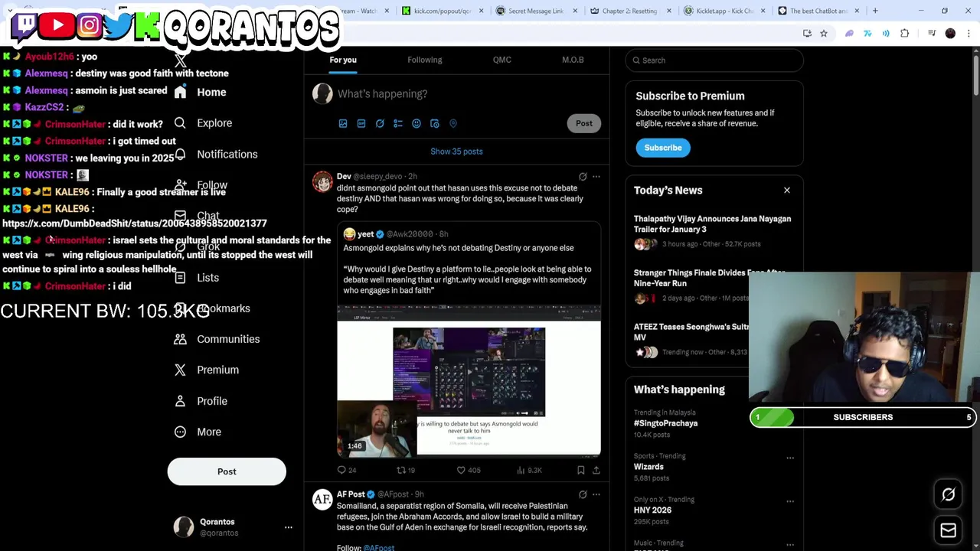Click Show 35 posts link

456,152
